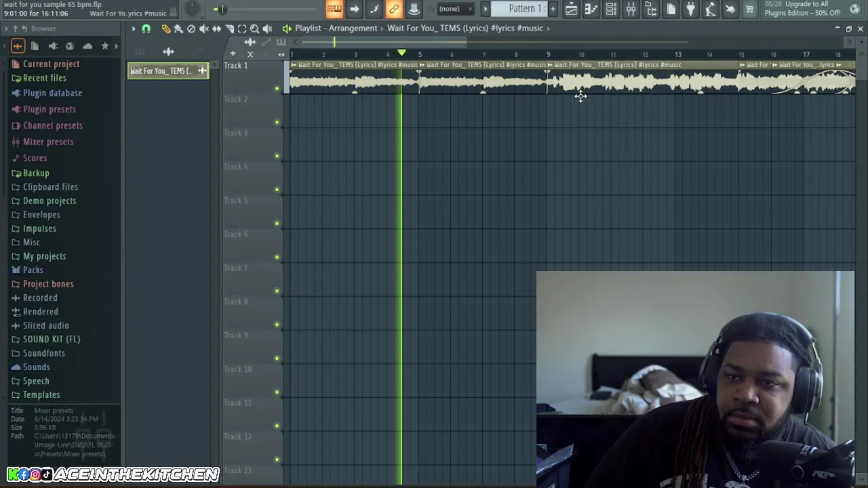The image size is (868, 488).
Task: Toggle the Browser view toolbar icon
Action: [651, 9]
